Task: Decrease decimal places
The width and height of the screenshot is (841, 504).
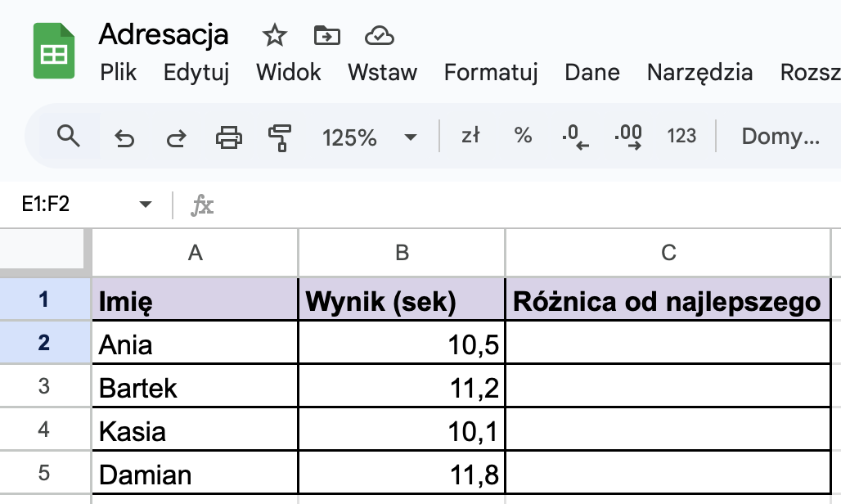Action: coord(576,137)
